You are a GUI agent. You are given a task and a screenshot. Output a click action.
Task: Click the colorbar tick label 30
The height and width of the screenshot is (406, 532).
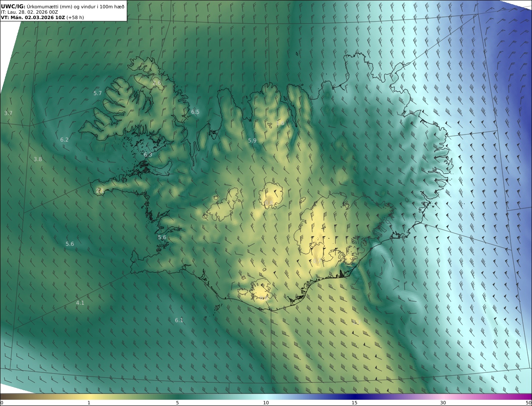[443, 403]
